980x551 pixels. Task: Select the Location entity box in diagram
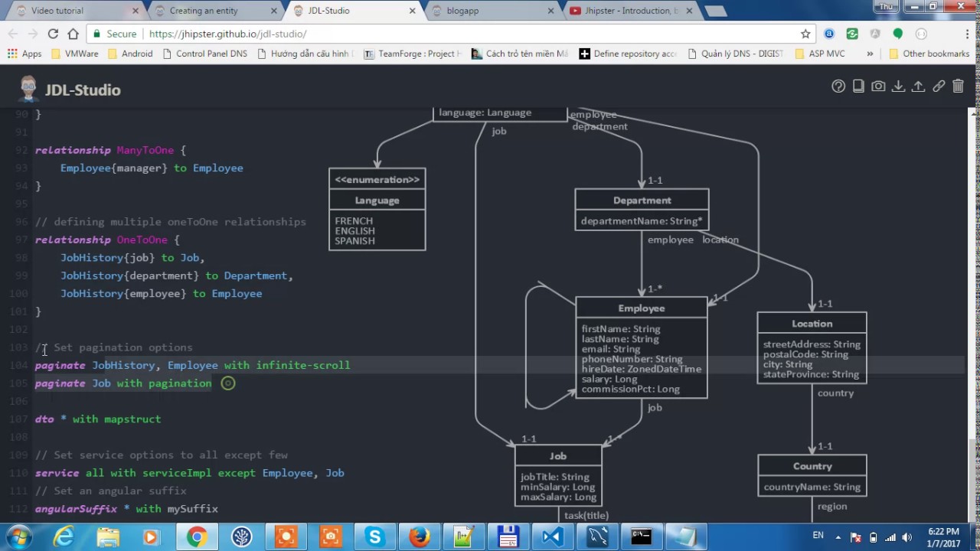[x=812, y=348]
